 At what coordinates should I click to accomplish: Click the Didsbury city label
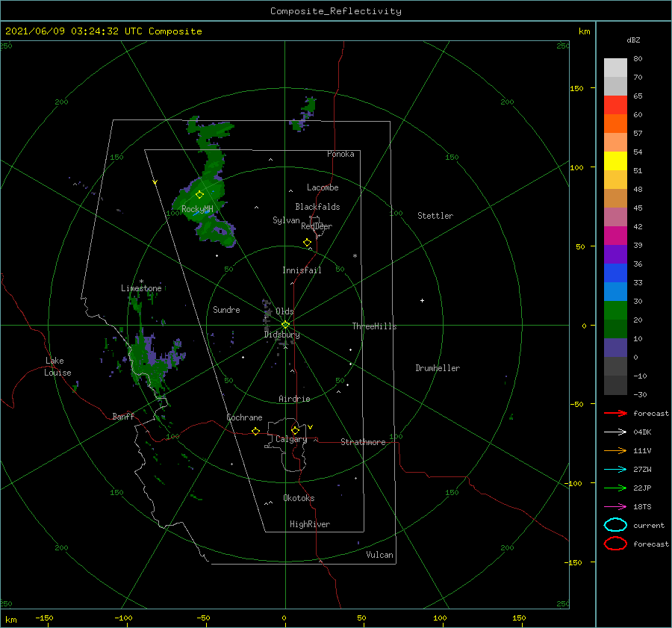(281, 335)
